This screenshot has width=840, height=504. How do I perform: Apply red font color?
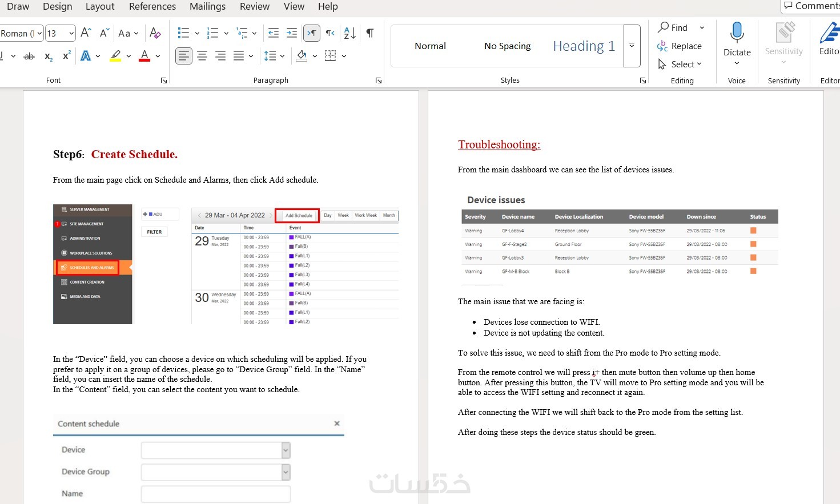(144, 56)
